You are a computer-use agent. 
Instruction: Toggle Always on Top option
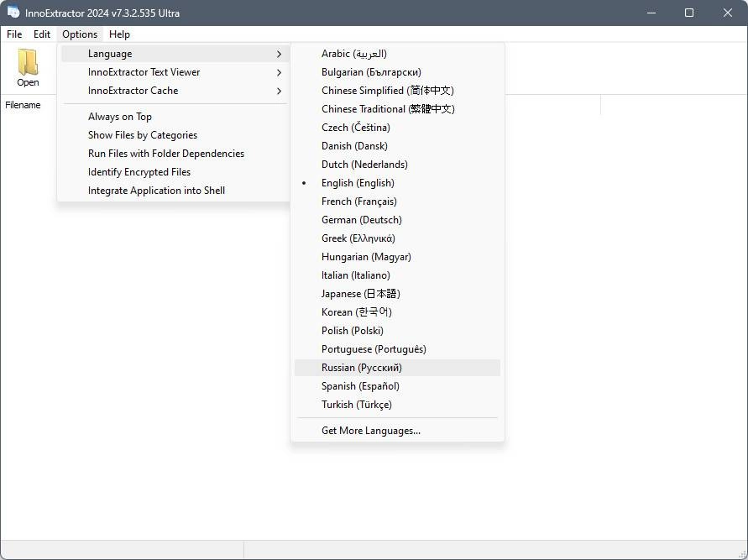[175, 117]
